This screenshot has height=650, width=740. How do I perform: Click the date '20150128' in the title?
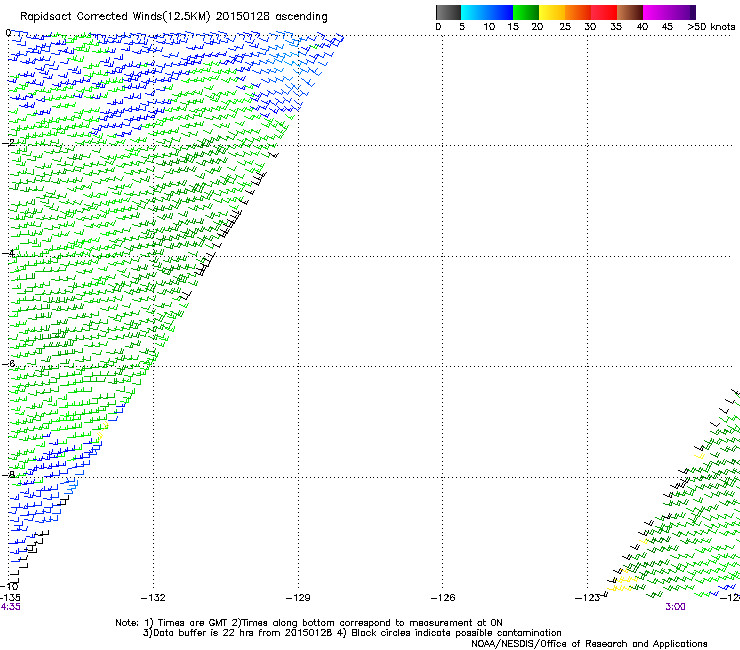coord(242,16)
